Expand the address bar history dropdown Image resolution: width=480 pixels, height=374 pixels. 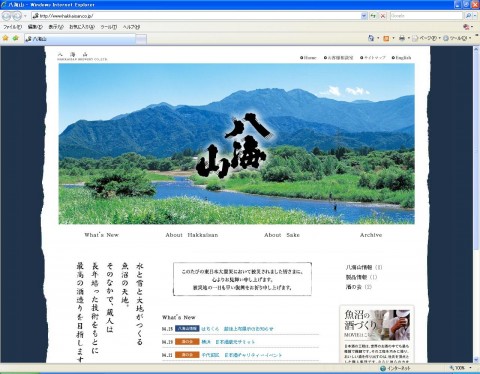click(x=364, y=16)
